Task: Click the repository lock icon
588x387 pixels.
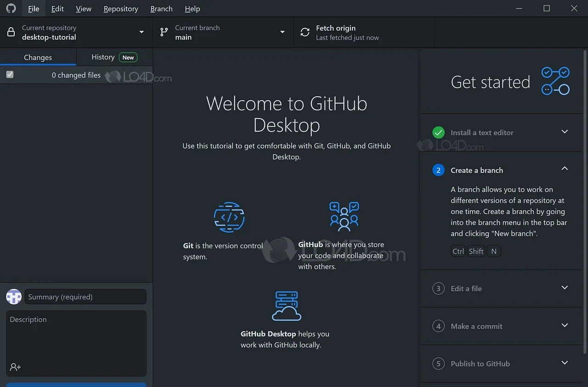Action: 10,32
